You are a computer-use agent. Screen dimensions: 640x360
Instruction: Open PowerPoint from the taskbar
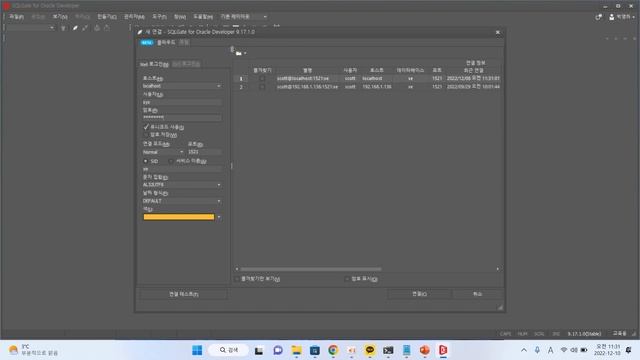click(425, 350)
